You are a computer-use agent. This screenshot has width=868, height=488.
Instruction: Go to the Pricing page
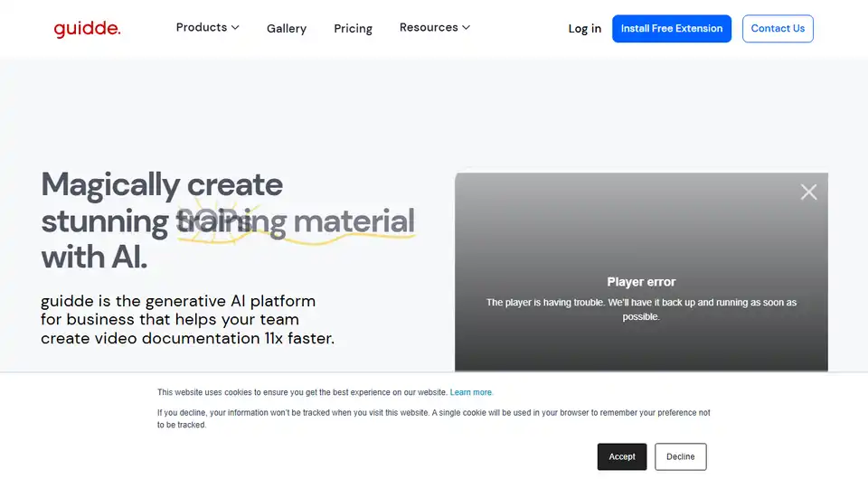point(353,28)
